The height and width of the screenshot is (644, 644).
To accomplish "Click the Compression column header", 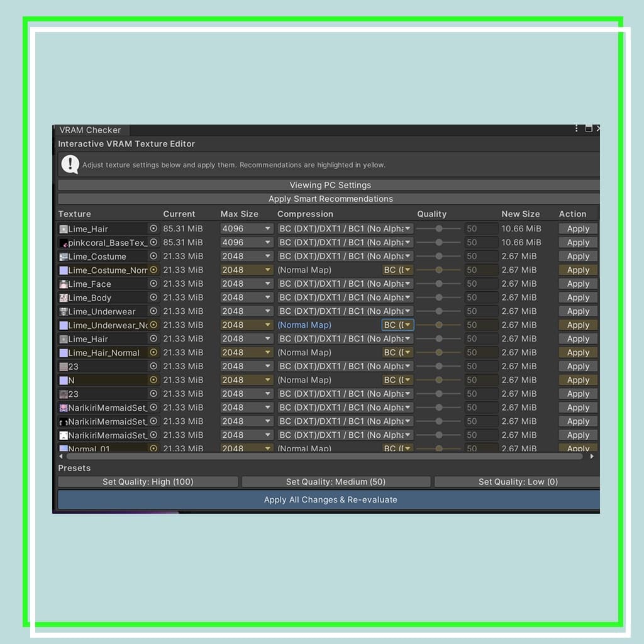I will (x=305, y=214).
